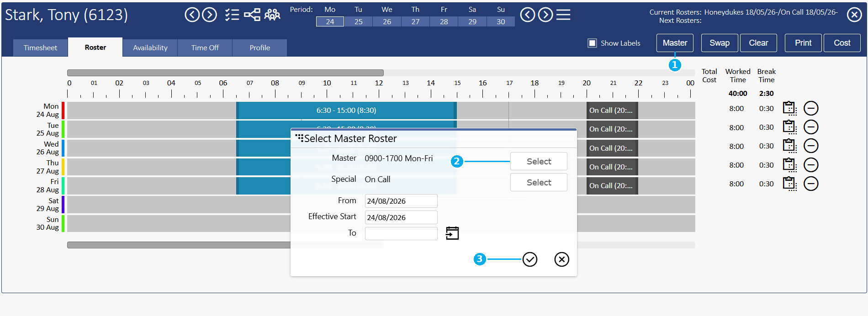868x316 pixels.
Task: Close the employee panel with X icon
Action: 854,15
